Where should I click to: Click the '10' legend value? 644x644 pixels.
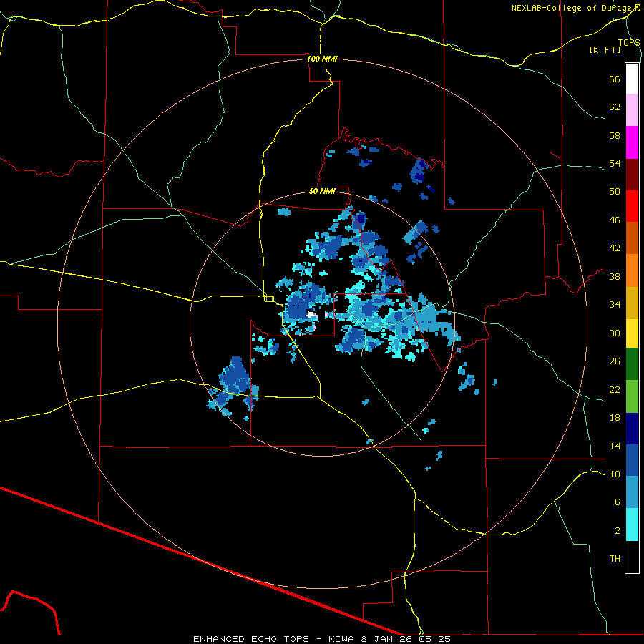tap(615, 474)
